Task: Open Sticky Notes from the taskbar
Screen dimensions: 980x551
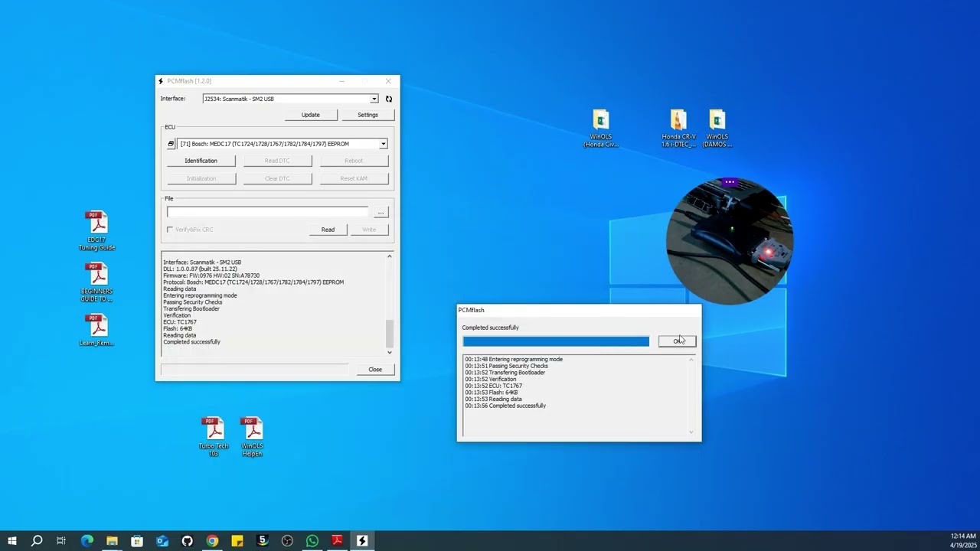Action: click(237, 541)
